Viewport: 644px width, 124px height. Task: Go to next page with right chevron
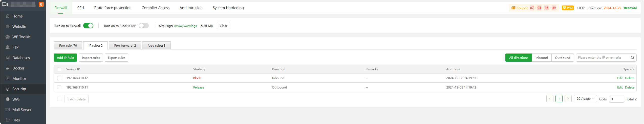[568, 99]
